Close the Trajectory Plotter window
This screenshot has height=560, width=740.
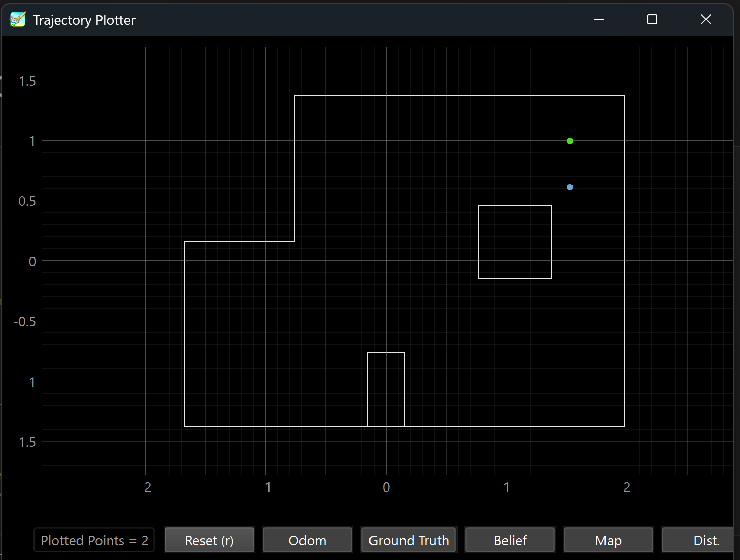pos(706,19)
